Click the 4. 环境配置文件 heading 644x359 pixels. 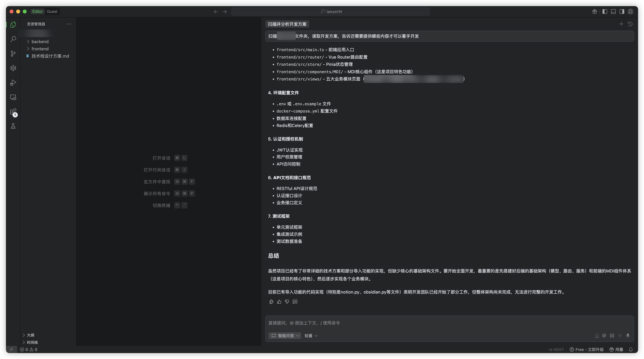pos(283,93)
